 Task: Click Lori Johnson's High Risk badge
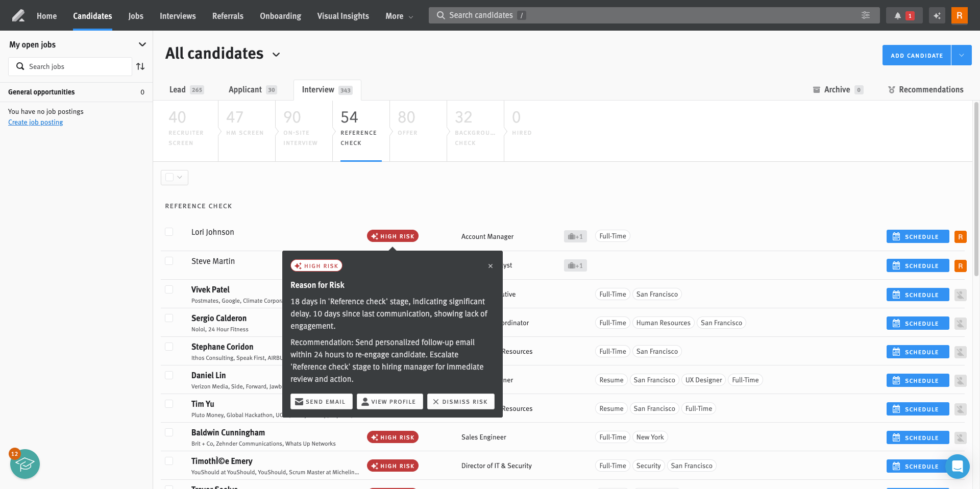393,236
